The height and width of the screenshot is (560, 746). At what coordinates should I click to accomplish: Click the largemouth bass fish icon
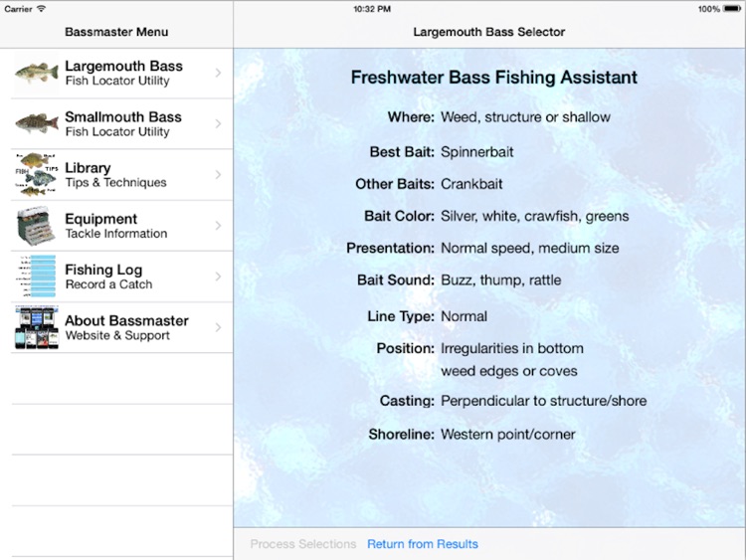[x=37, y=73]
